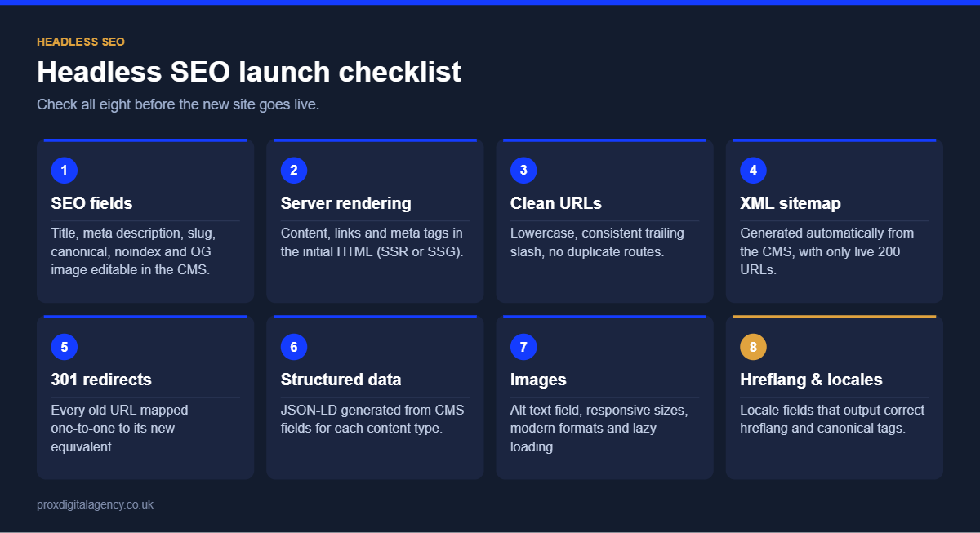Click the 'Headless SEO launch checklist' title

(249, 72)
